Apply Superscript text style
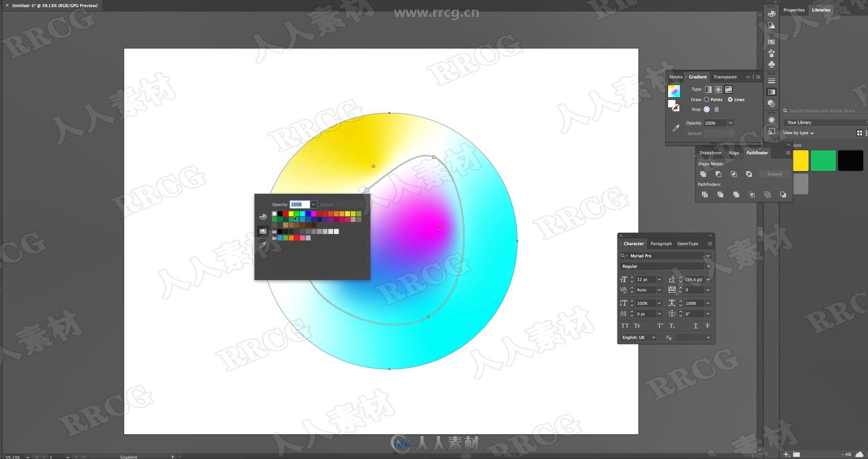 pos(660,326)
